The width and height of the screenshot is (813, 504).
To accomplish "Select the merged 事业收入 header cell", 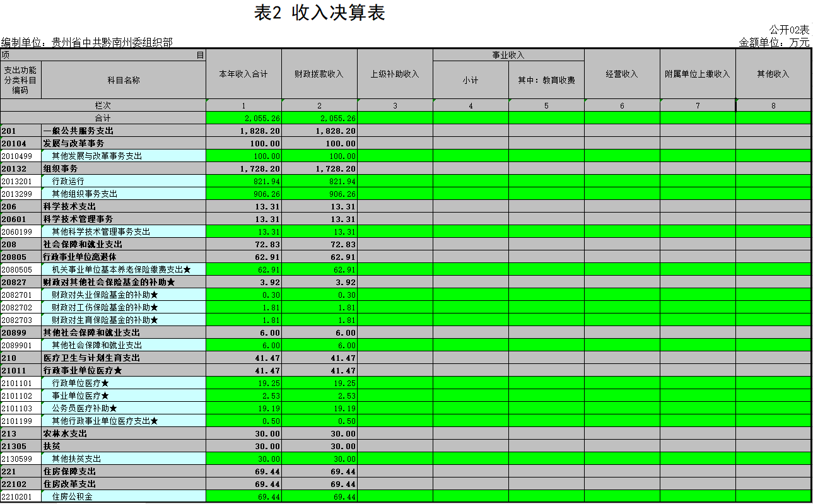I will (x=508, y=55).
